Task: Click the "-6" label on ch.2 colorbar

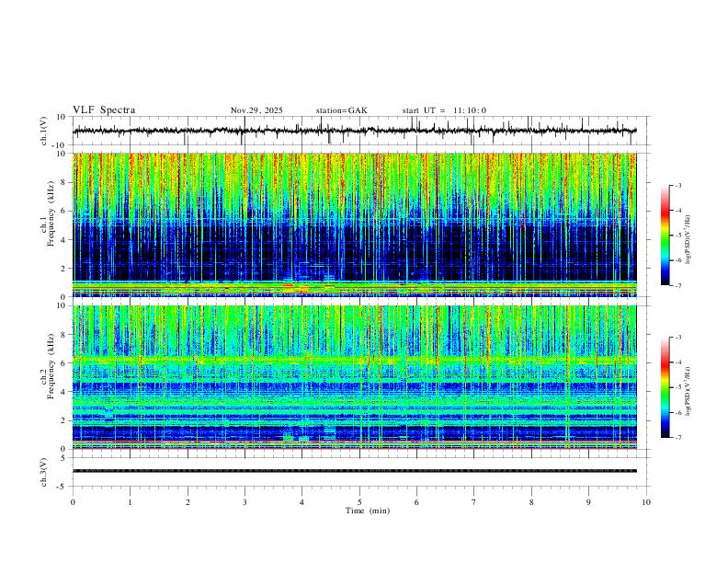Action: click(677, 412)
